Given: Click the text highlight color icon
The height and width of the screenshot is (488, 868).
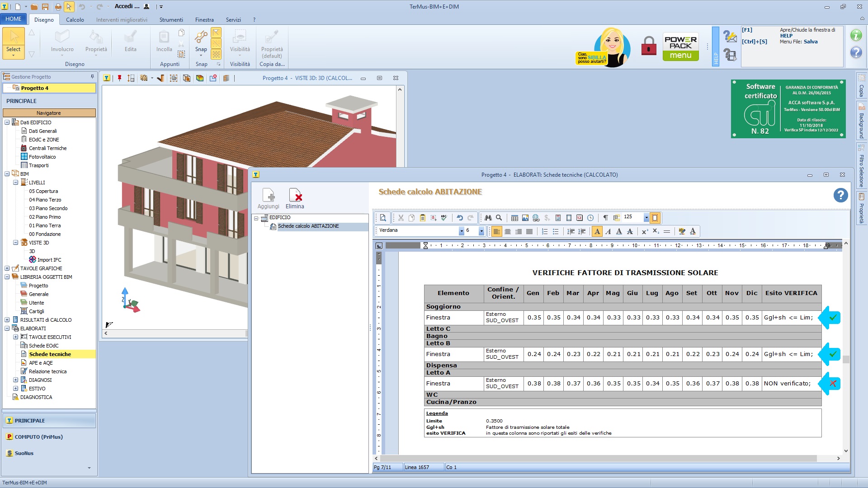Looking at the screenshot, I should [682, 231].
